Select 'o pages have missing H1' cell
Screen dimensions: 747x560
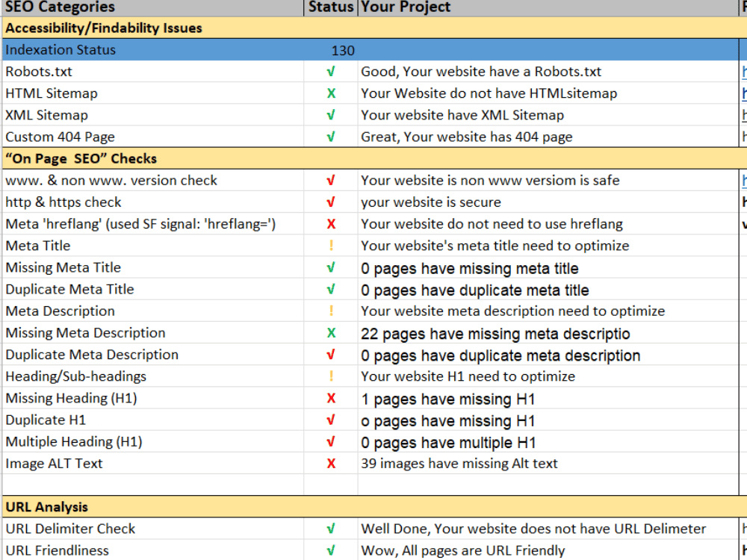(548, 420)
